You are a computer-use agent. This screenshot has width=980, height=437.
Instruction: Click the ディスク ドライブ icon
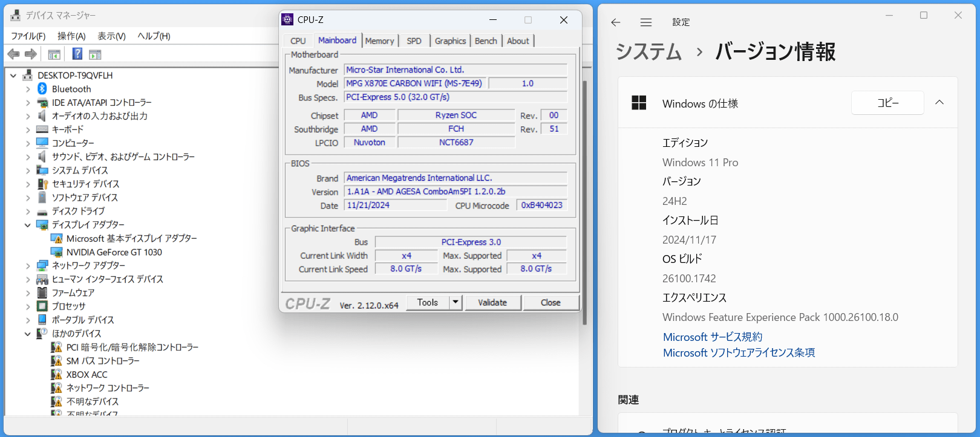tap(42, 212)
